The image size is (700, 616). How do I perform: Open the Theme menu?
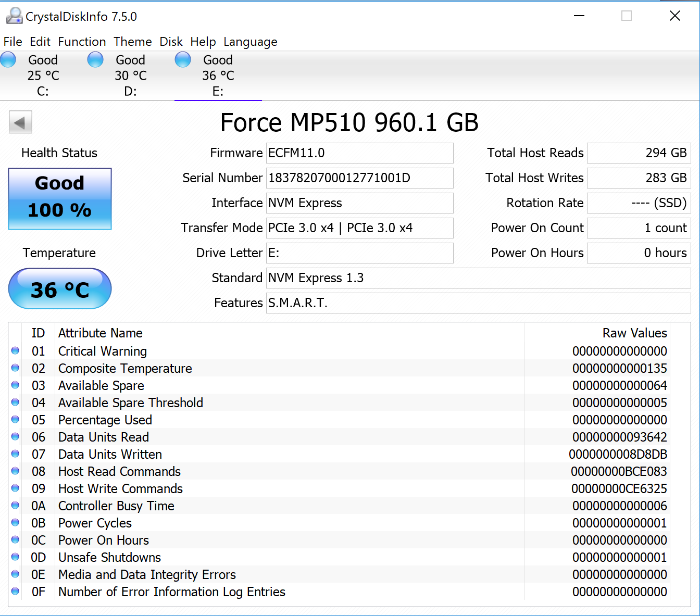(x=133, y=42)
